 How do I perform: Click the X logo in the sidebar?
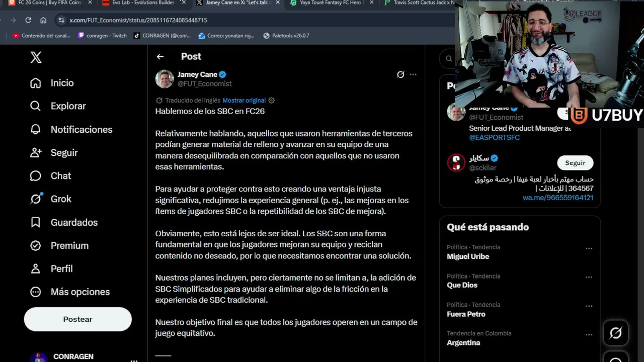coord(36,57)
